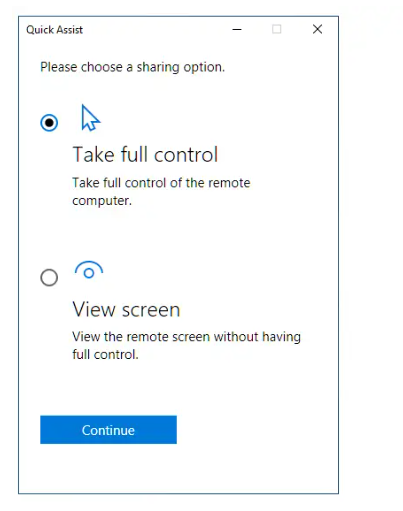Click the word "sharing" in the prompt
The width and height of the screenshot is (403, 511).
[158, 67]
